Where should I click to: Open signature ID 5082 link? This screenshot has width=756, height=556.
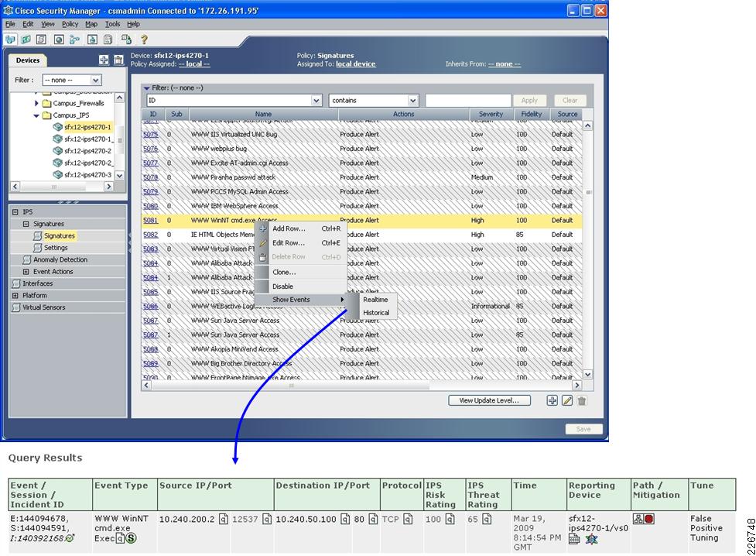tap(150, 235)
